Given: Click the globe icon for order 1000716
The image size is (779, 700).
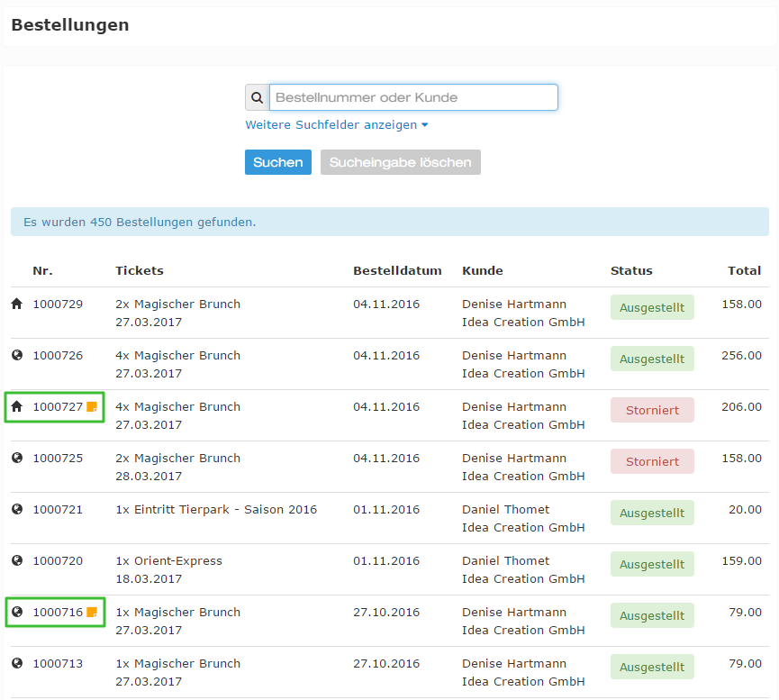Looking at the screenshot, I should click(x=17, y=612).
